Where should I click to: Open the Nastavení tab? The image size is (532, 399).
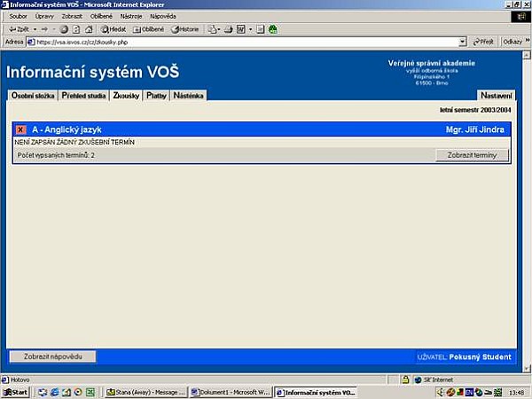[496, 96]
